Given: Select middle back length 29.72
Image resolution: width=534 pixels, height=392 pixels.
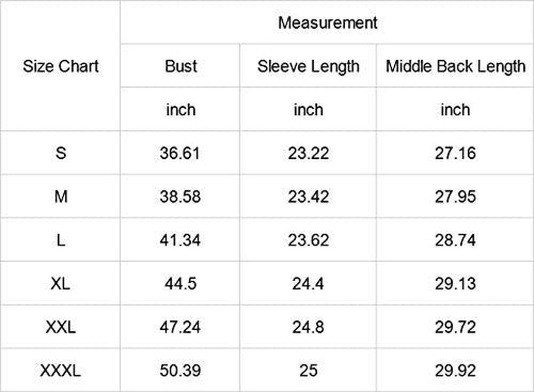Looking at the screenshot, I should coord(455,327).
